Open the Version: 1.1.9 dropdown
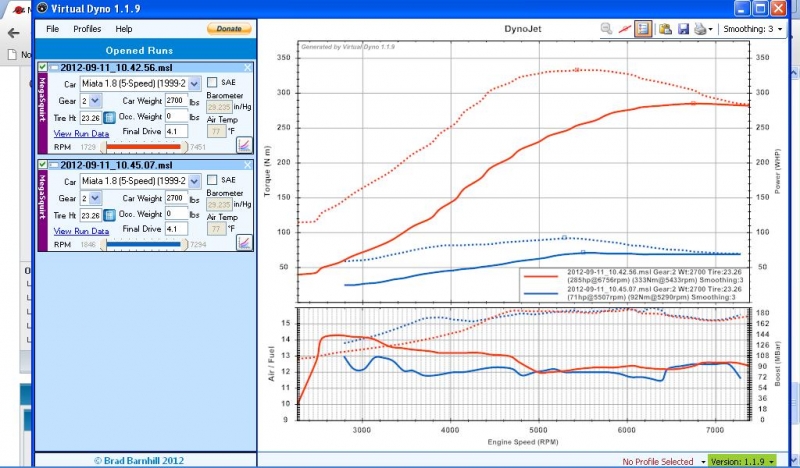 coord(742,461)
